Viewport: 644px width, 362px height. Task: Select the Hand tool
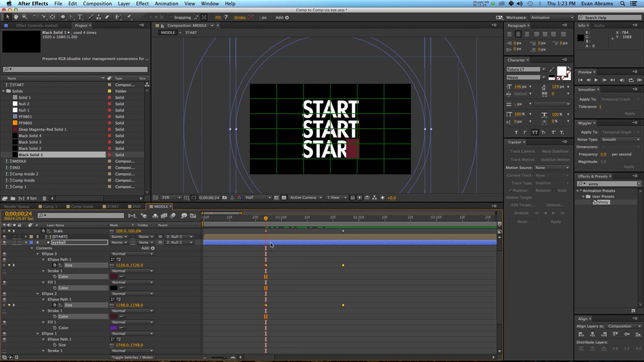(x=16, y=18)
